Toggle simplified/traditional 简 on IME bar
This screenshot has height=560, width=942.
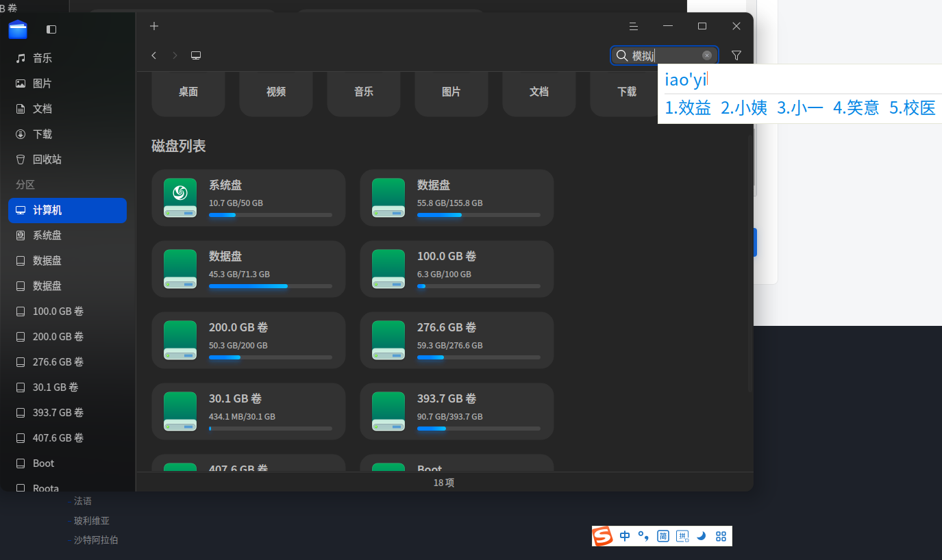coord(663,536)
